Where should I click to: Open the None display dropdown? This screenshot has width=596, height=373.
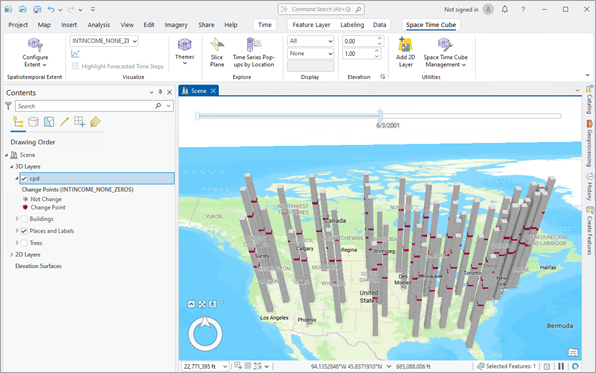click(311, 54)
